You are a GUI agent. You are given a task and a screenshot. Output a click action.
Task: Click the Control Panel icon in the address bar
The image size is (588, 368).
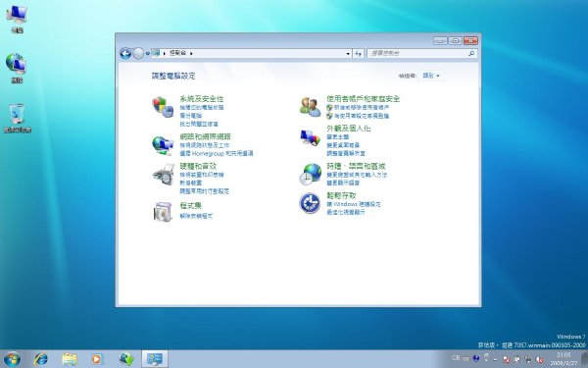[x=155, y=53]
